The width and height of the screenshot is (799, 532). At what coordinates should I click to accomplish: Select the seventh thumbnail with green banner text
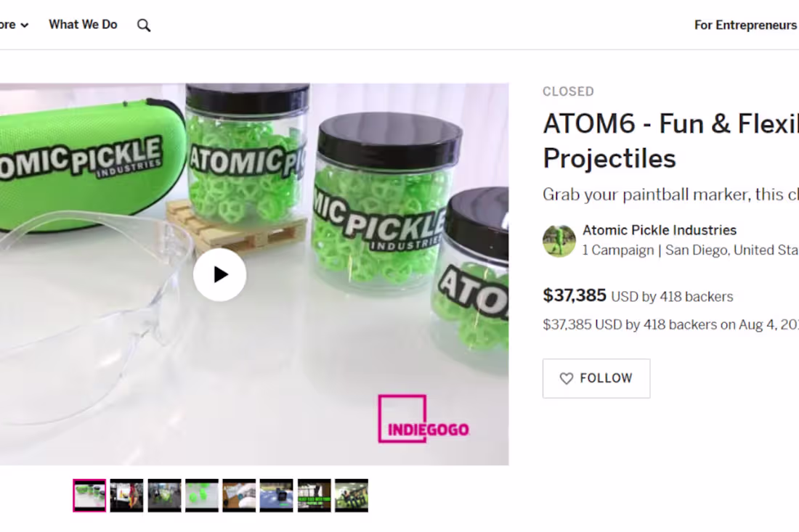314,496
